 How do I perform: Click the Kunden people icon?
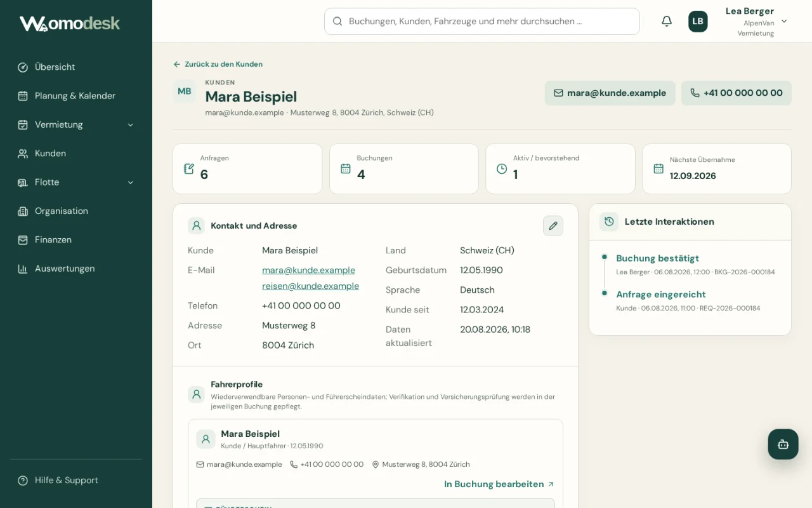pyautogui.click(x=23, y=154)
